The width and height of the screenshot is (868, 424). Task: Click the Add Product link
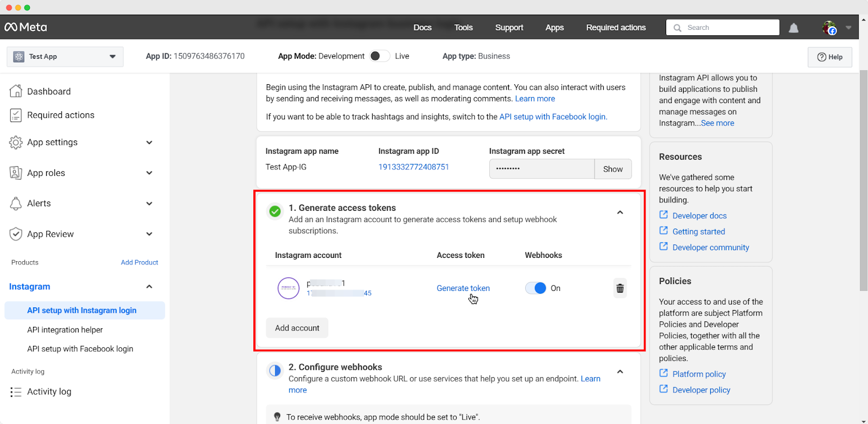[x=139, y=262]
